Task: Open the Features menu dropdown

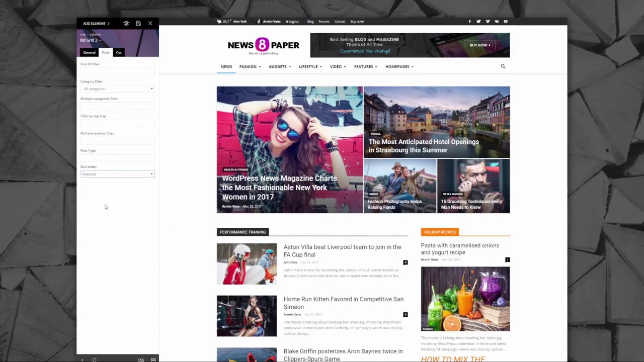Action: (x=366, y=67)
